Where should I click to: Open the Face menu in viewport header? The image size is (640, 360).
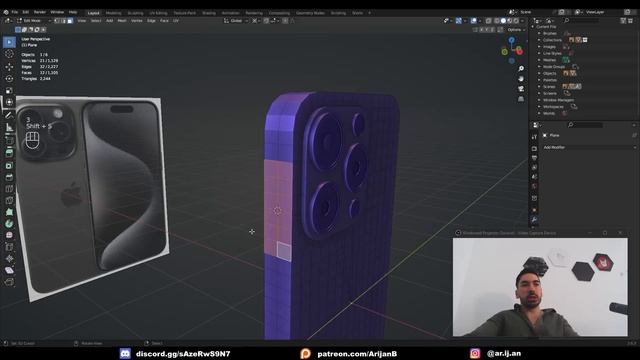[164, 20]
